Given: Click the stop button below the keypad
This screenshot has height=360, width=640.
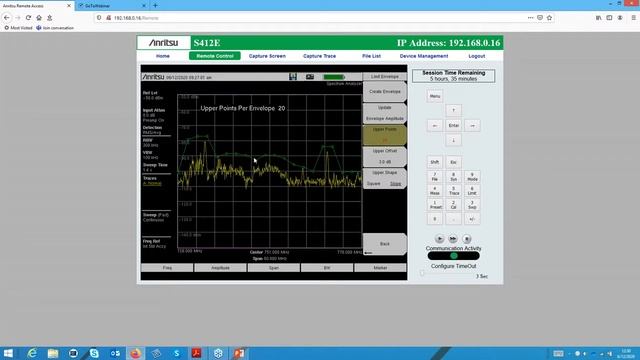Looking at the screenshot, I should click(467, 239).
